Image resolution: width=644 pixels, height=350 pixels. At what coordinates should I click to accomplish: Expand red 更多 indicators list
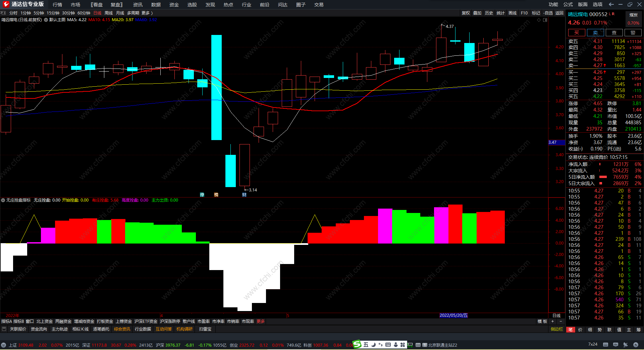[x=261, y=321]
